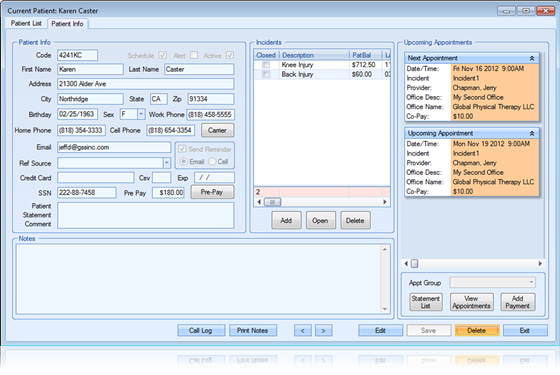Click the Birthday field

[x=77, y=114]
